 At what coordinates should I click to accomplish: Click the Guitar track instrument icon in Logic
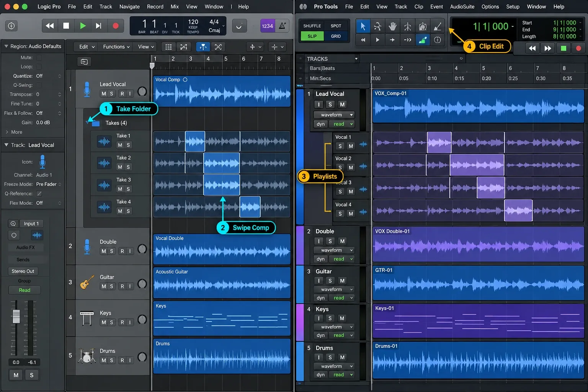(87, 282)
